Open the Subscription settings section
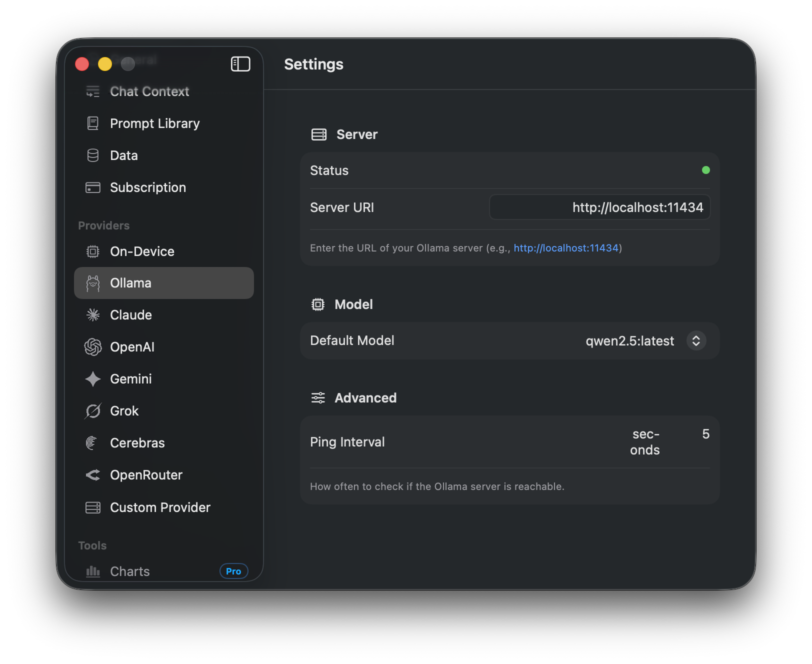Image resolution: width=812 pixels, height=664 pixels. pos(147,187)
